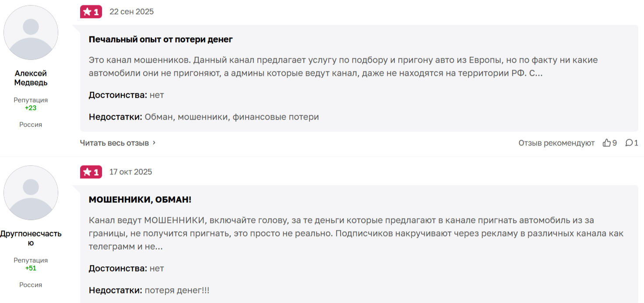Click the date 22 сен 2025
This screenshot has width=644, height=303.
(131, 12)
